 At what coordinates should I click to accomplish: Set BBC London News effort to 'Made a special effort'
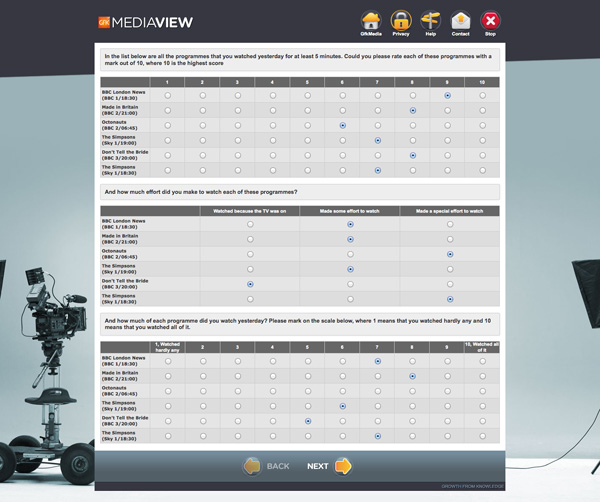(x=450, y=225)
